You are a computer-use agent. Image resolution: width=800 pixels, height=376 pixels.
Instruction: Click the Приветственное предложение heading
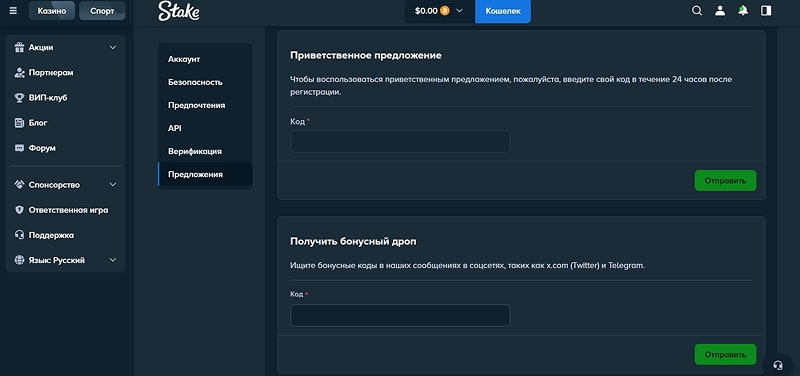tap(366, 55)
